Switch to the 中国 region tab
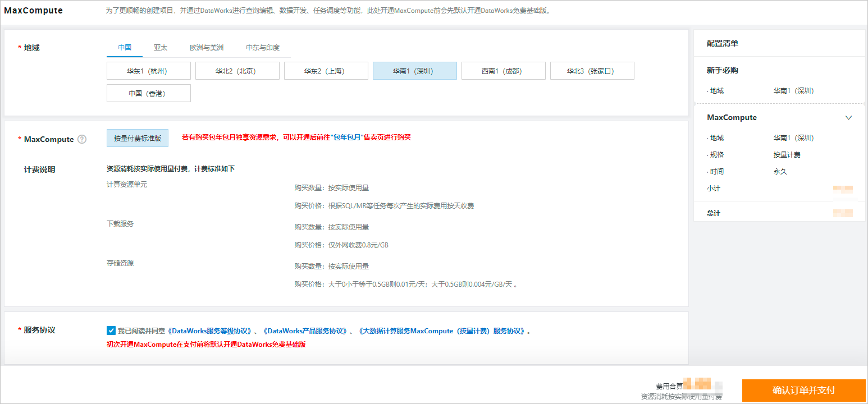868x404 pixels. click(125, 48)
